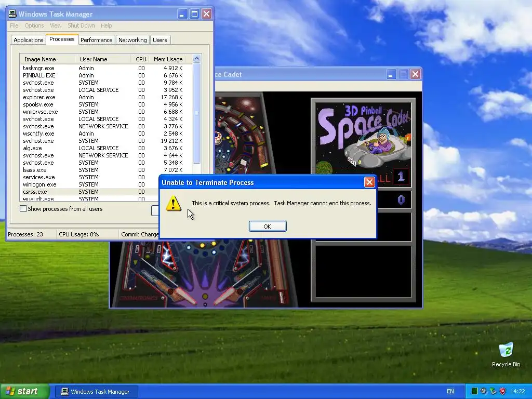Open the Recycle Bin desktop icon
This screenshot has width=532, height=399.
[506, 355]
